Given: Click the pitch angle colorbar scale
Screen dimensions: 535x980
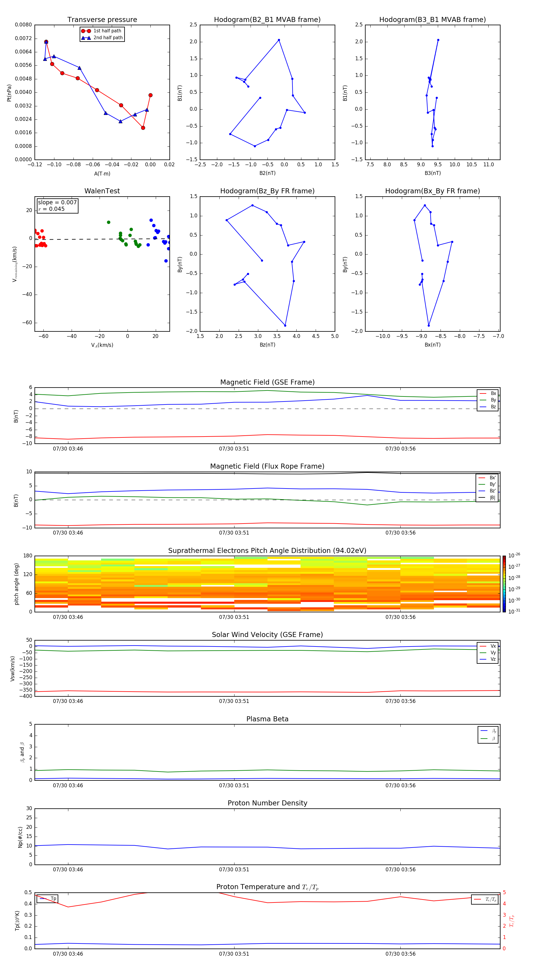Looking at the screenshot, I should [x=504, y=584].
